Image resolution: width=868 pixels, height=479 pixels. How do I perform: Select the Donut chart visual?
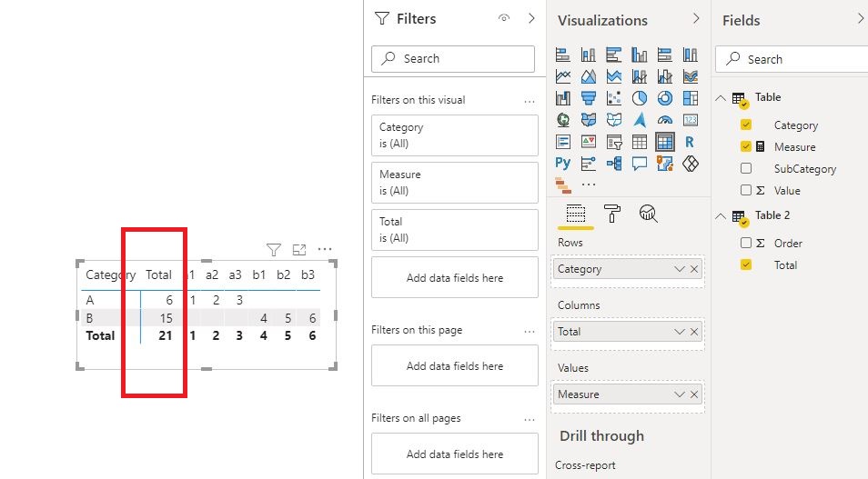pyautogui.click(x=665, y=98)
